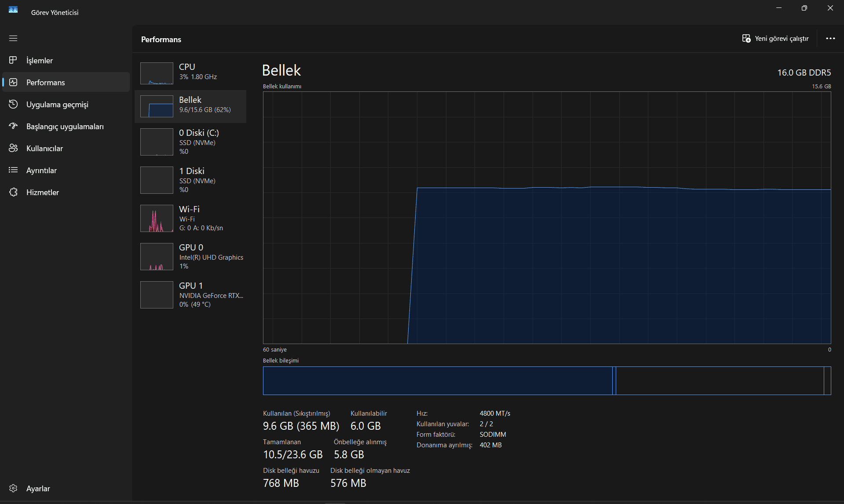Select the Performans sidebar icon

click(13, 82)
